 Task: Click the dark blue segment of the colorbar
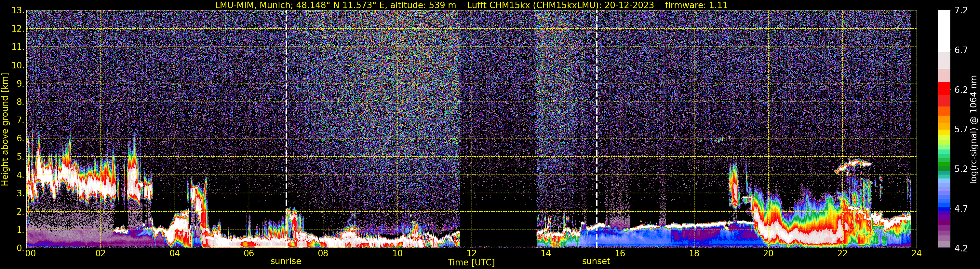point(944,208)
